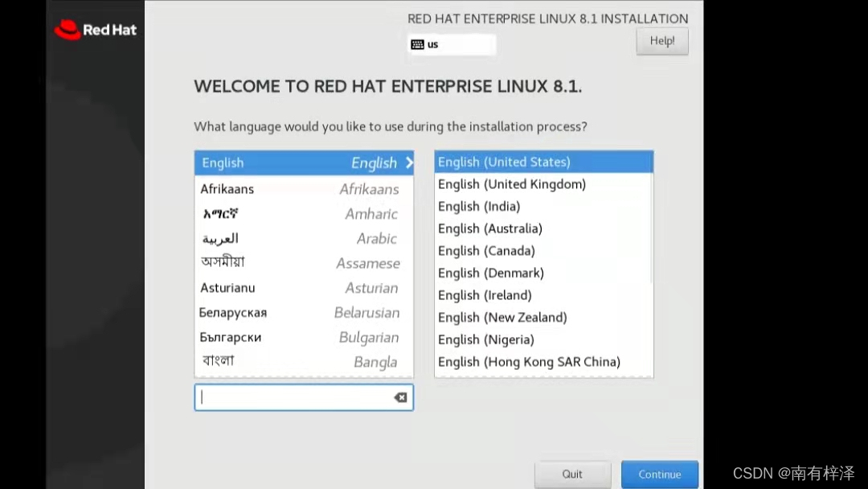Choose English (Ireland) locale

[x=543, y=294]
